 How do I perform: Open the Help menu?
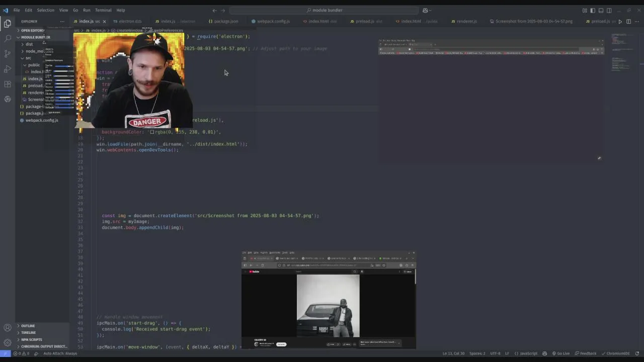point(121,10)
